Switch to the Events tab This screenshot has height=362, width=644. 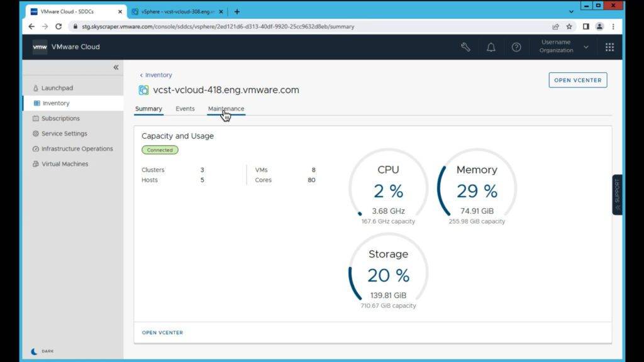click(185, 109)
